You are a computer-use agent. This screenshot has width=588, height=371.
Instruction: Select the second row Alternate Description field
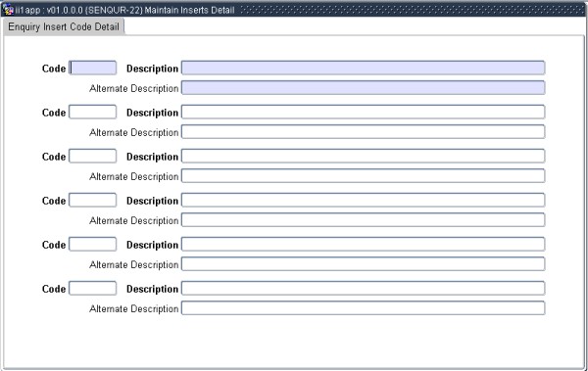click(363, 132)
